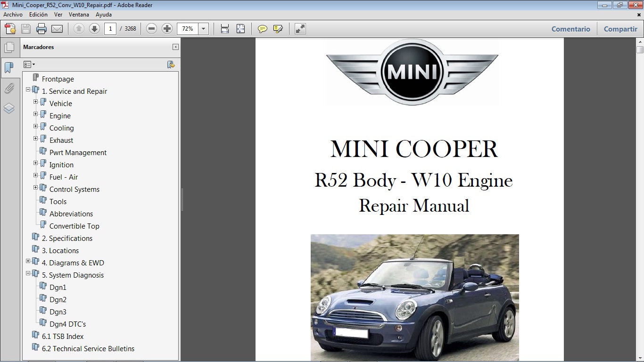Collapse the 5. System Diagnosis bookmark
This screenshot has height=362, width=644.
28,273
